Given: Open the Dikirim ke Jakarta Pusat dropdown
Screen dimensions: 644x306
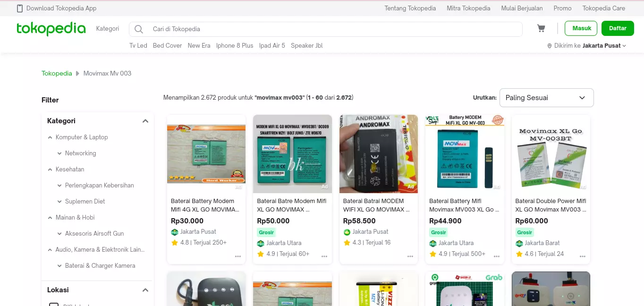Looking at the screenshot, I should point(586,46).
